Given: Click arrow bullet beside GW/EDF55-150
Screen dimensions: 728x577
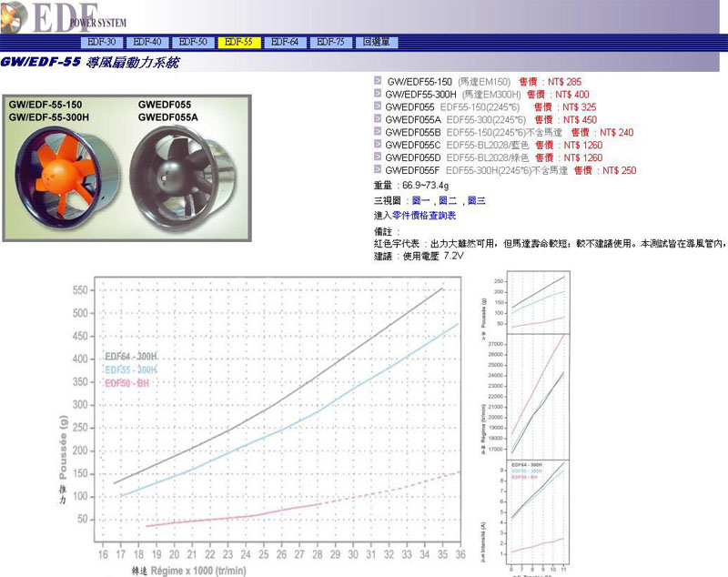Looking at the screenshot, I should tap(378, 81).
